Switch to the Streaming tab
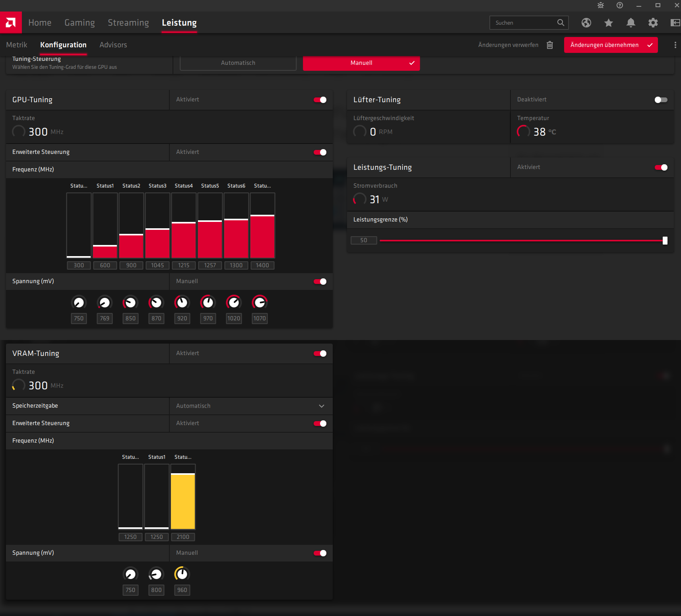681x616 pixels. (x=128, y=23)
